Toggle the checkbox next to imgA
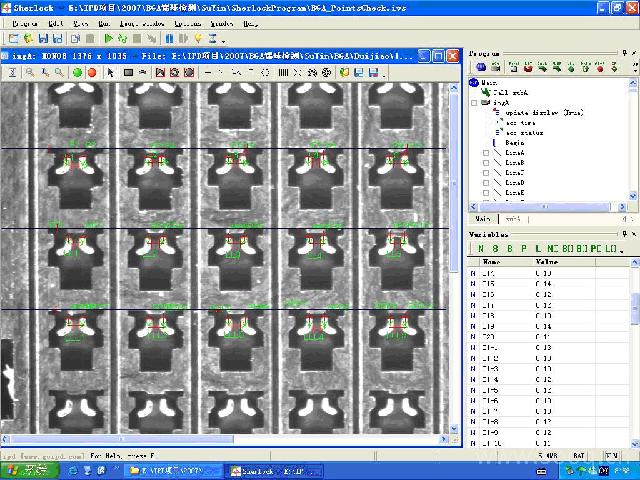The width and height of the screenshot is (640, 480). pyautogui.click(x=475, y=102)
